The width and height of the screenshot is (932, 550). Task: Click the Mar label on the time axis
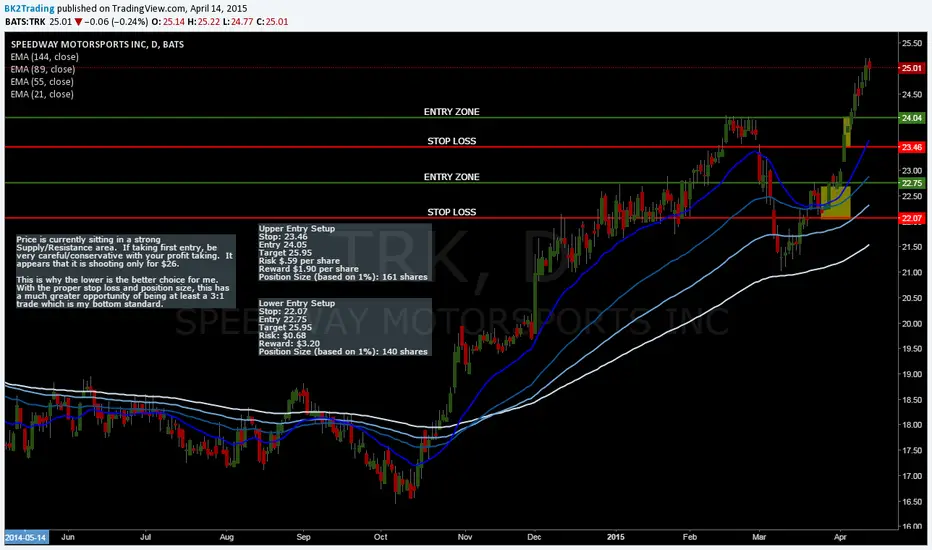point(758,537)
